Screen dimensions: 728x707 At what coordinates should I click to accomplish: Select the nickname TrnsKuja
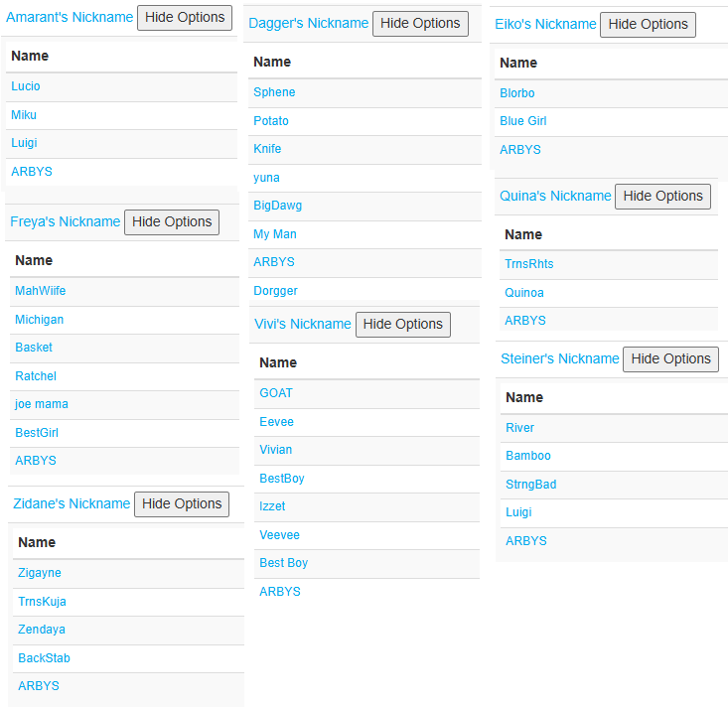[43, 602]
